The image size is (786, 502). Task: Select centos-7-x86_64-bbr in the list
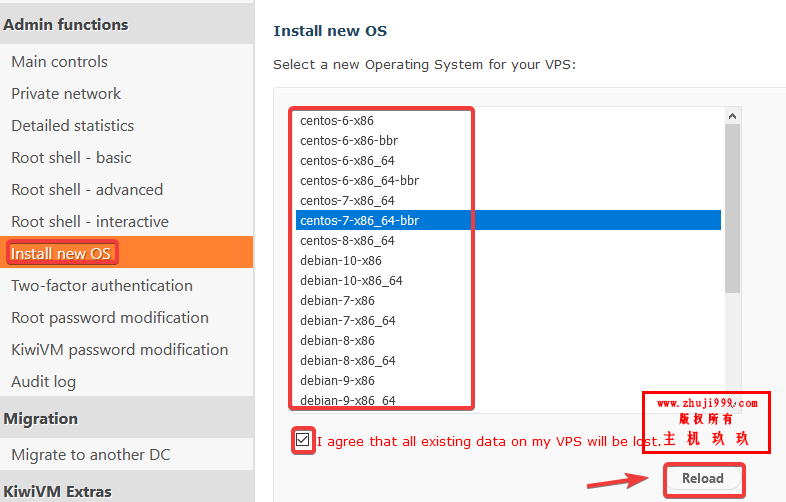(x=508, y=220)
